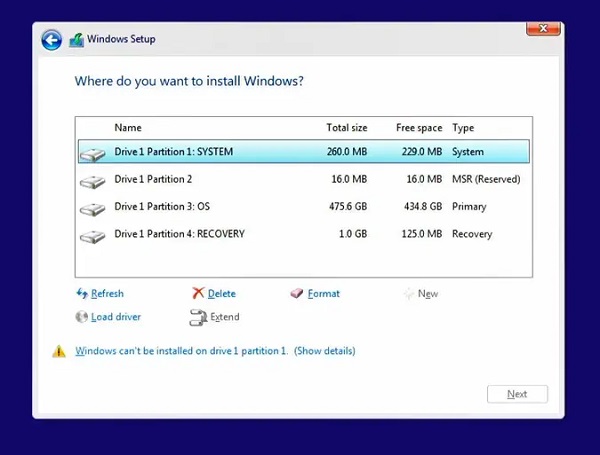The image size is (600, 455).
Task: Click the Extend partition icon
Action: pyautogui.click(x=198, y=317)
